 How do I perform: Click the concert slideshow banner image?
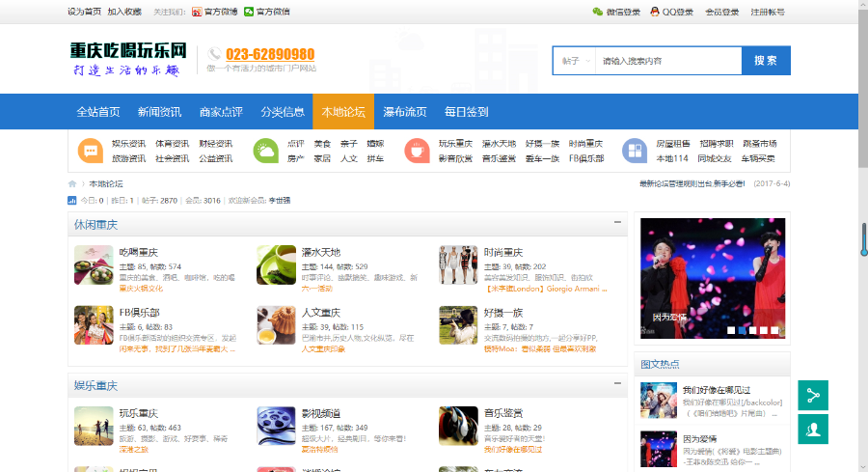coord(713,278)
